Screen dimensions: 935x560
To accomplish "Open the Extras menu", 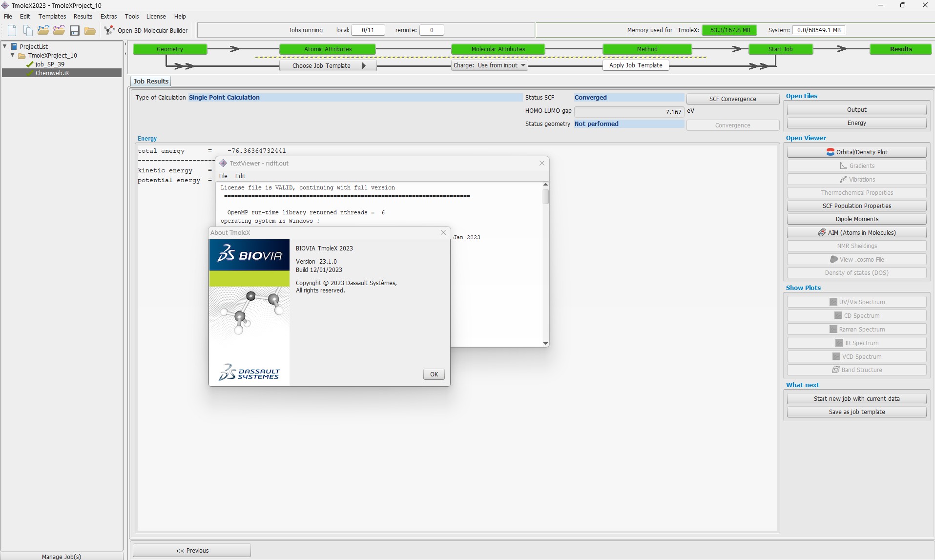I will (108, 17).
